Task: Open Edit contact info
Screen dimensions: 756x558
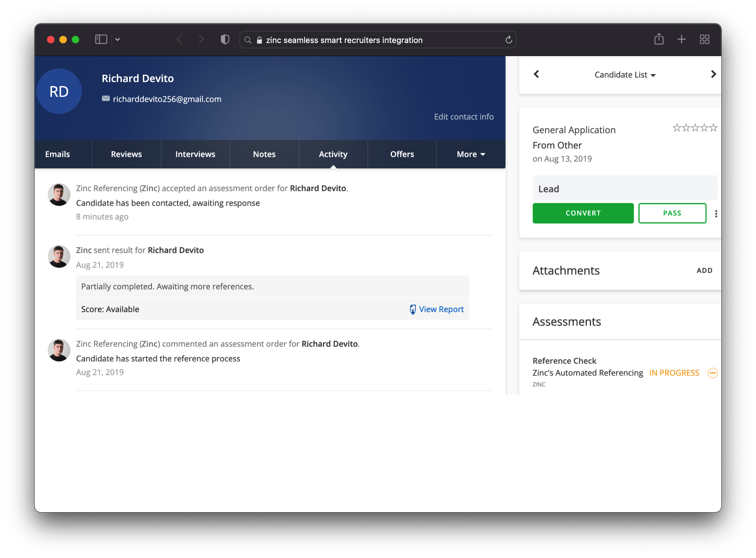Action: pyautogui.click(x=464, y=117)
